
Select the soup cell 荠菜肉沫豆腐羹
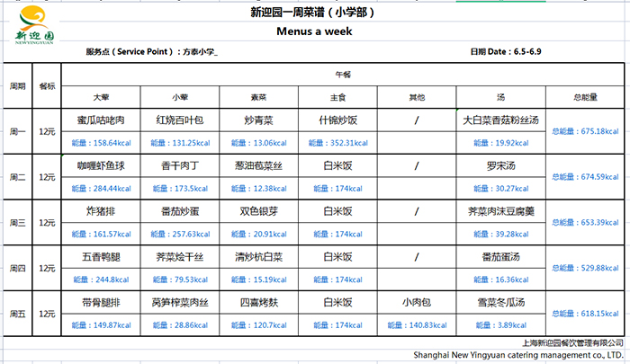tap(501, 211)
